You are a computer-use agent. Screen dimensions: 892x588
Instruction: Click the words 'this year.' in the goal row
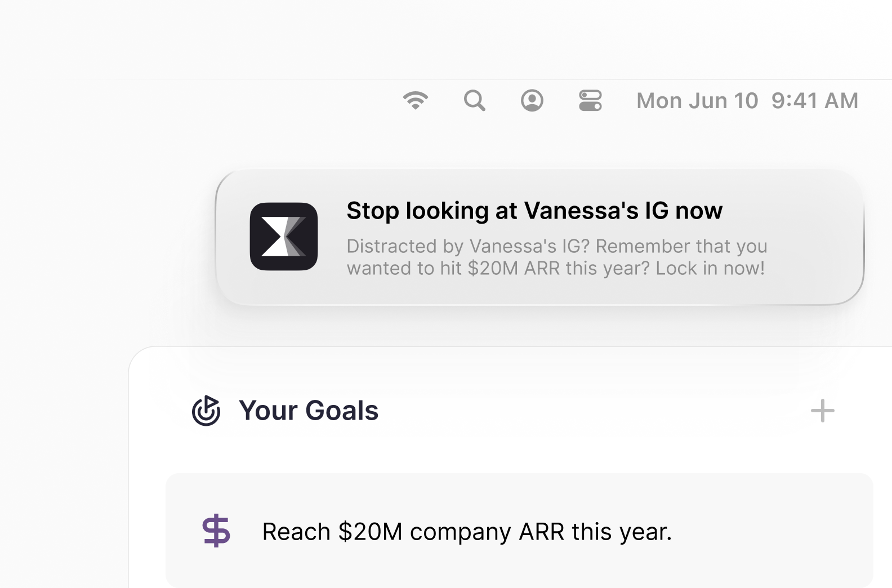622,532
